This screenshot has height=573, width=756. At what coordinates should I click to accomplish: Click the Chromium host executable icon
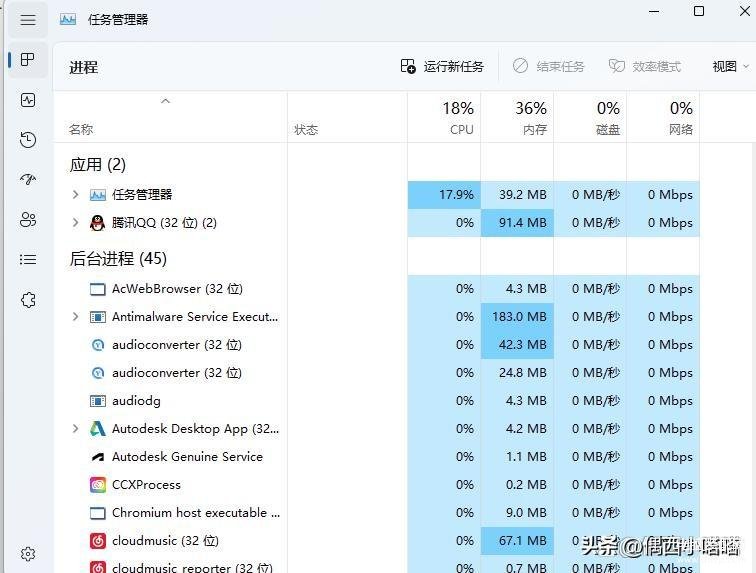[x=98, y=513]
